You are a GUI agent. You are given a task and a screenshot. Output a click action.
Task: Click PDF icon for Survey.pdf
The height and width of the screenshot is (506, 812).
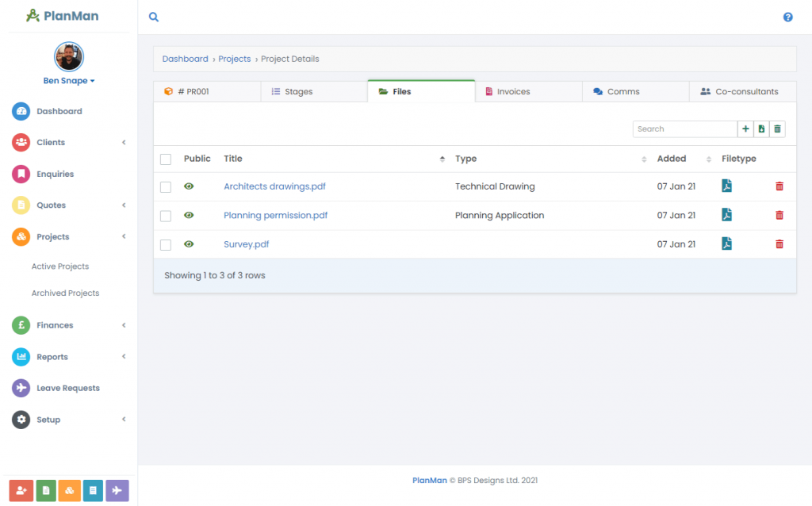pos(726,244)
